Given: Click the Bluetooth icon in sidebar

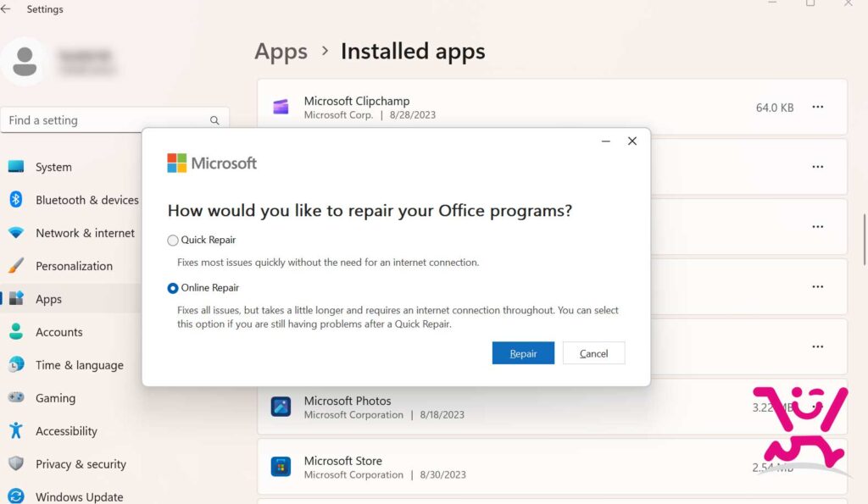Looking at the screenshot, I should coord(16,199).
